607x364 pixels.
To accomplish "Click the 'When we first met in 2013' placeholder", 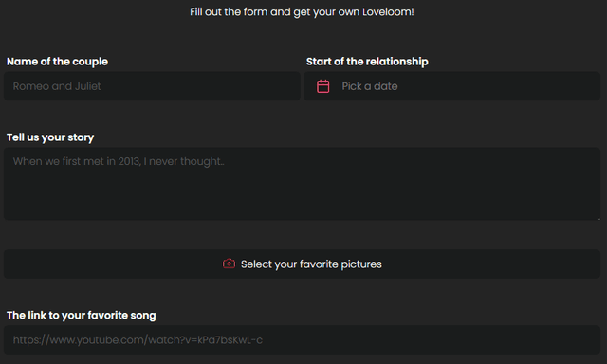I will [119, 161].
